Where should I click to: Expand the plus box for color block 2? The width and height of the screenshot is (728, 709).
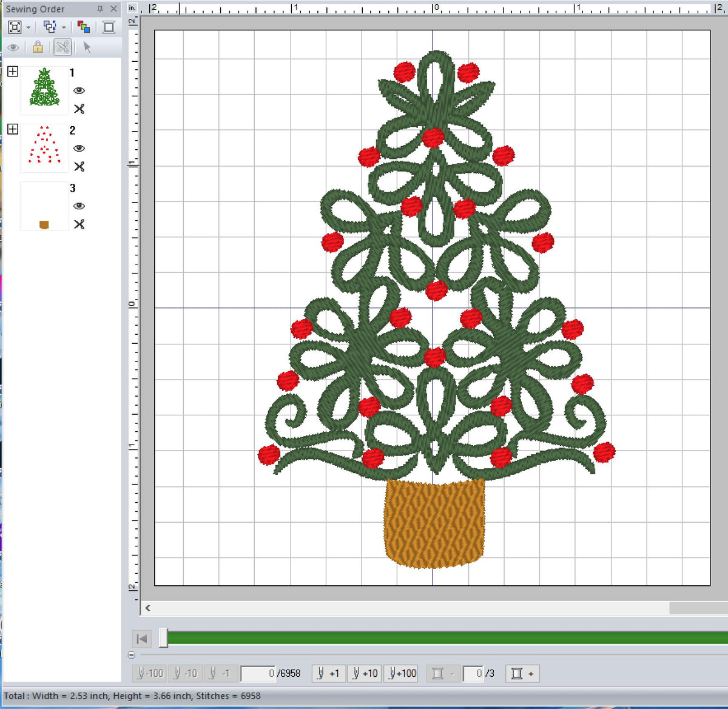(x=13, y=129)
